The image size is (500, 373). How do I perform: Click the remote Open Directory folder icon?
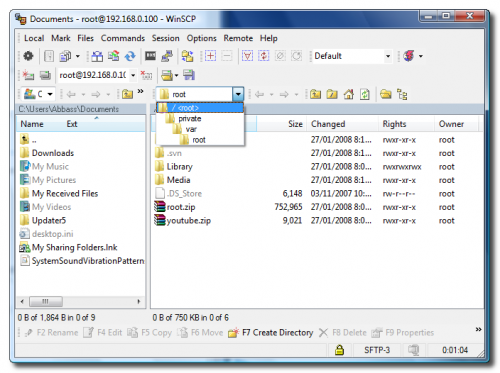point(386,95)
